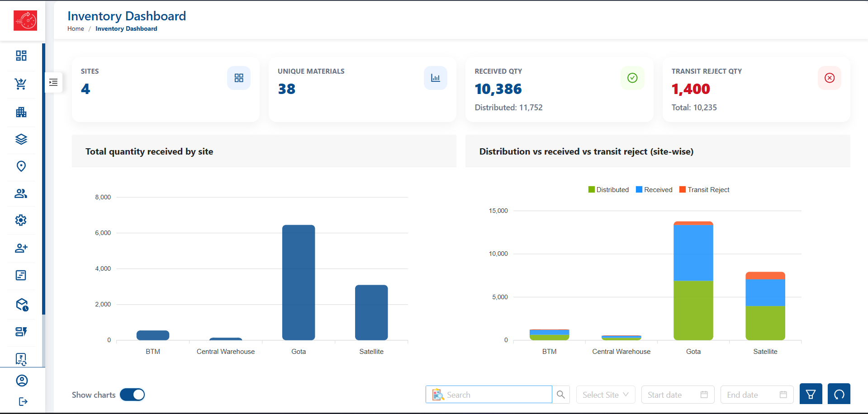Open the settings gear sidebar icon
The width and height of the screenshot is (868, 414).
(x=21, y=220)
